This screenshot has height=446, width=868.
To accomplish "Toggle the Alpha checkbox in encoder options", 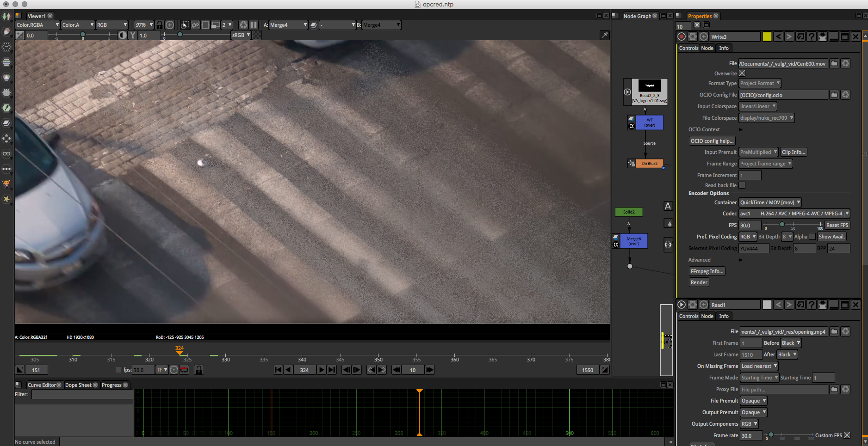I will (x=812, y=237).
